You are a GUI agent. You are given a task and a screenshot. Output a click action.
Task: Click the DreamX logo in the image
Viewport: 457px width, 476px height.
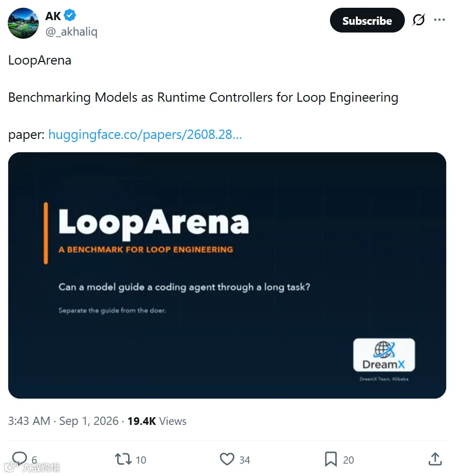[x=384, y=355]
